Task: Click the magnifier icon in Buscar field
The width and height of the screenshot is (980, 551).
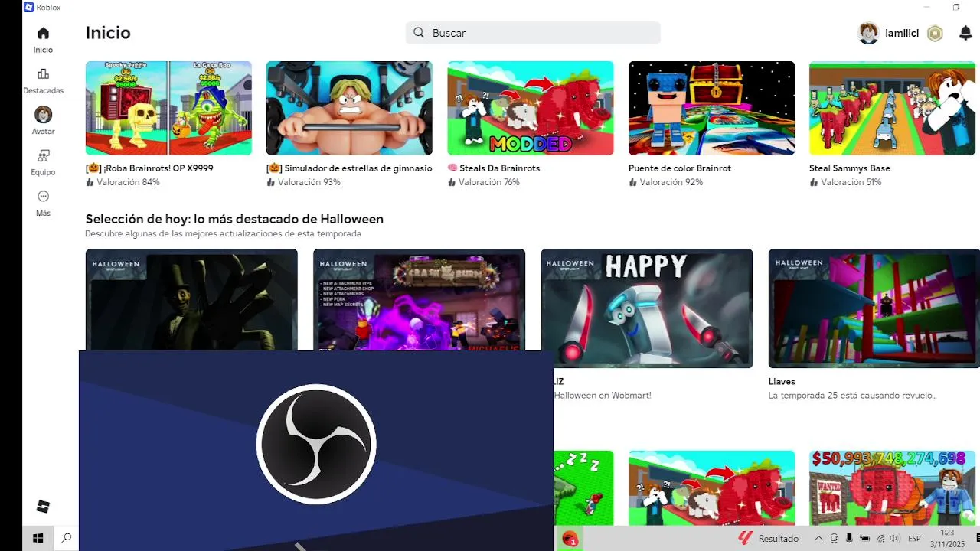Action: click(419, 33)
